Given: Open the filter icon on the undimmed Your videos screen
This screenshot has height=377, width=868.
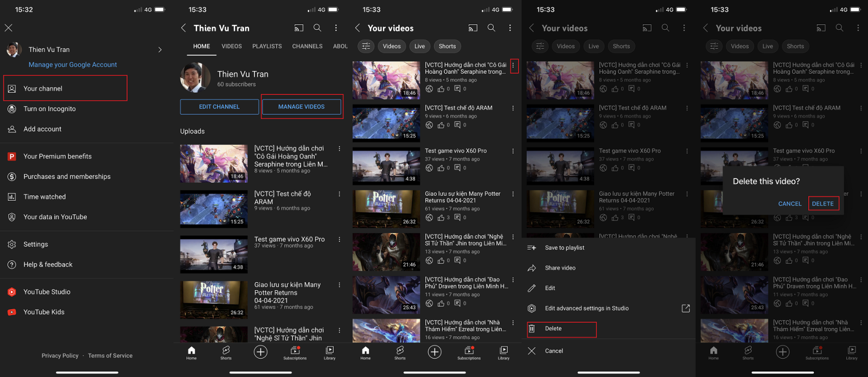Looking at the screenshot, I should pyautogui.click(x=366, y=46).
